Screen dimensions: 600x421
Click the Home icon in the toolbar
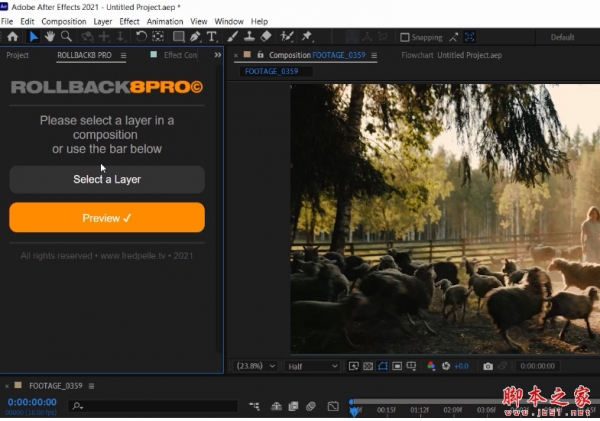click(13, 37)
